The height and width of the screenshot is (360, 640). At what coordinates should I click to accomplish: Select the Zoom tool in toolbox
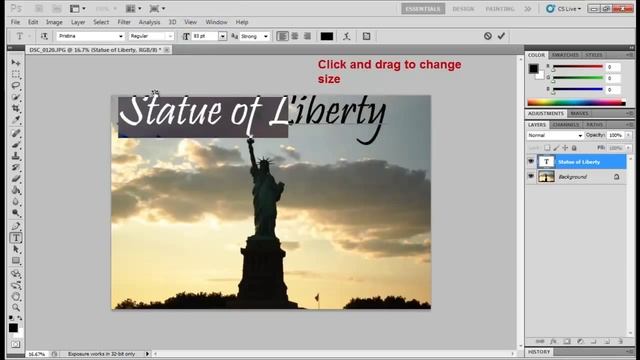[x=16, y=307]
